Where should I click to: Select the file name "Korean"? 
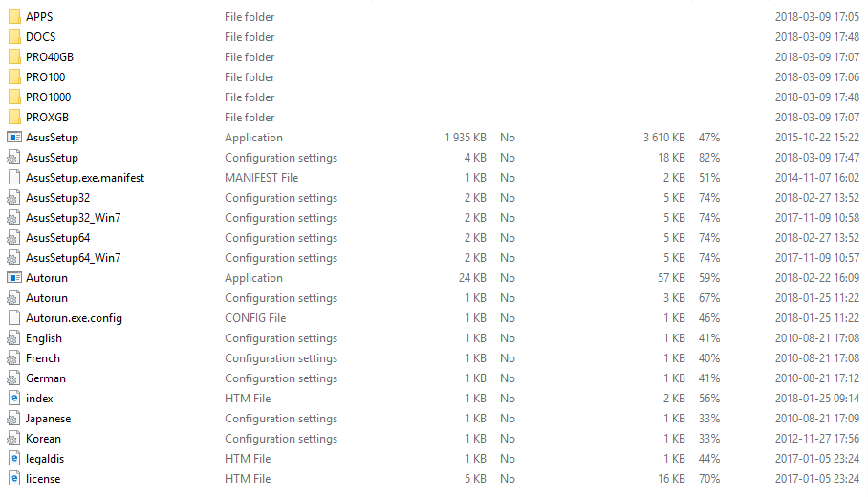(43, 439)
